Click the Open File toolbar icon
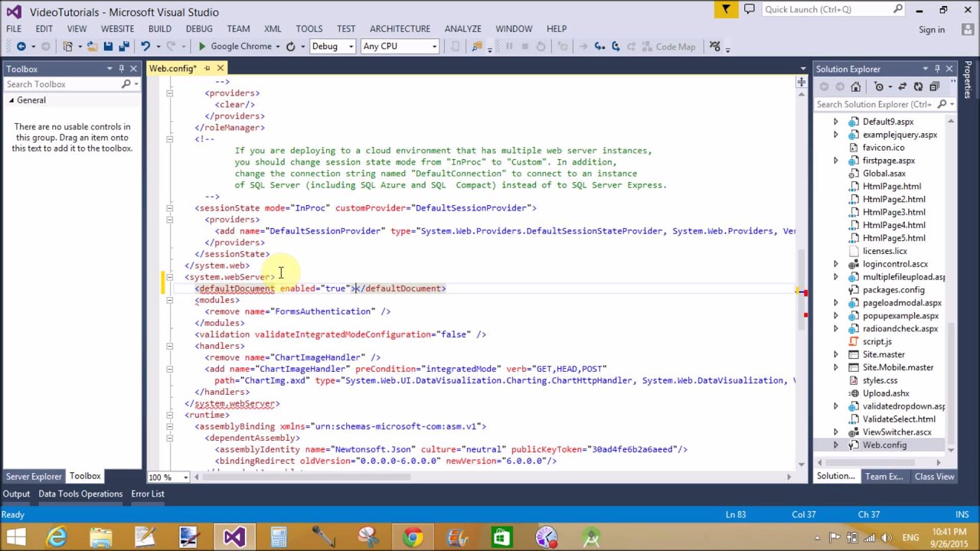 pyautogui.click(x=91, y=47)
